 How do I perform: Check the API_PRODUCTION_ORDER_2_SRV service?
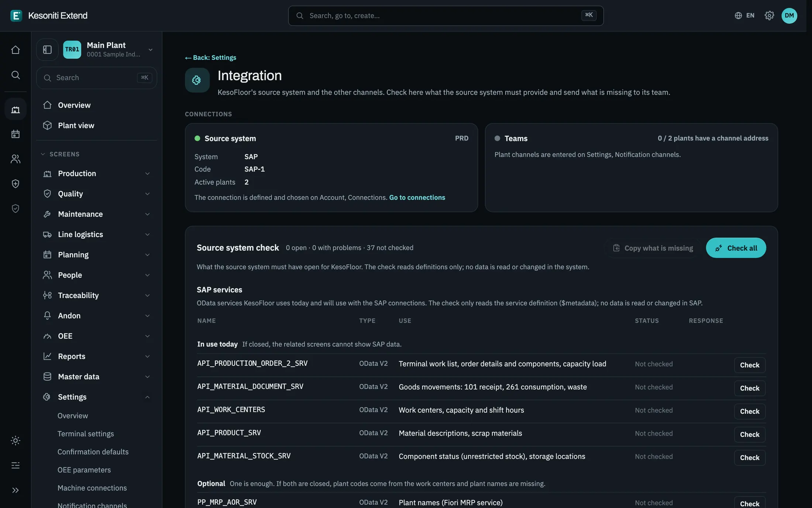tap(750, 365)
